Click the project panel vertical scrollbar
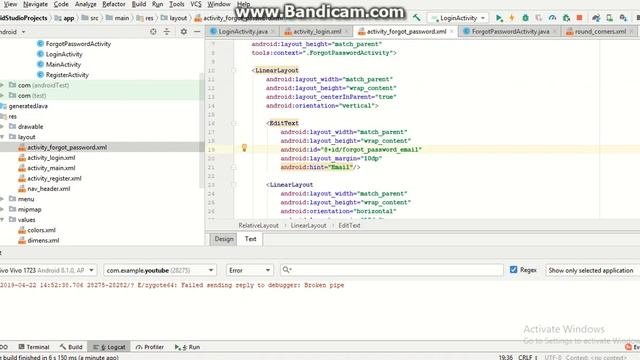 tap(202, 131)
